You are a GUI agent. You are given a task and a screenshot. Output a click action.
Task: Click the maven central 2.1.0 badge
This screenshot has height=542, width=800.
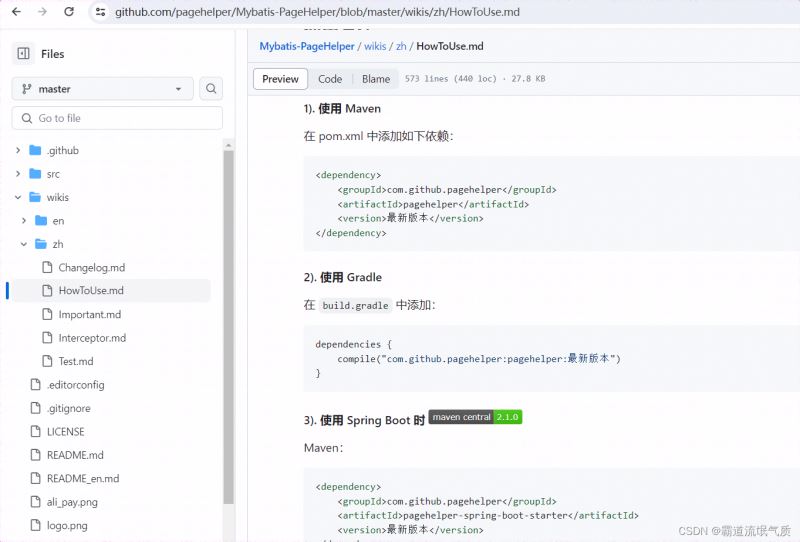point(475,417)
